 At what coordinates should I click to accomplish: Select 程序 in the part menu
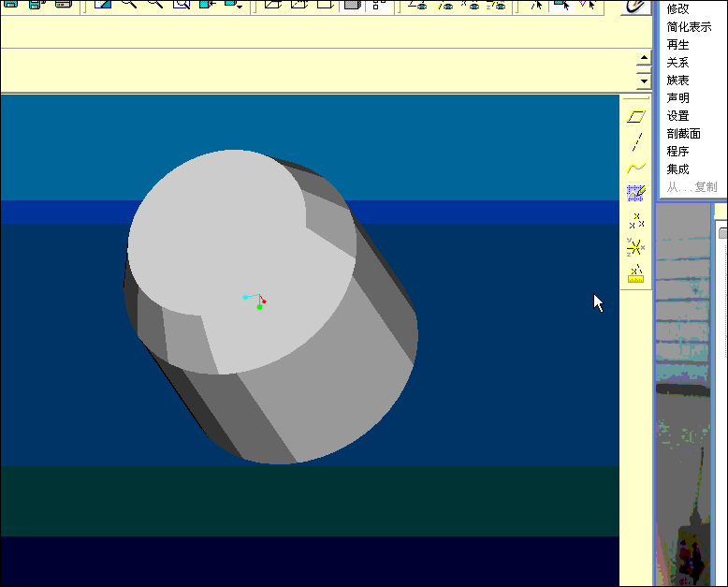coord(677,152)
